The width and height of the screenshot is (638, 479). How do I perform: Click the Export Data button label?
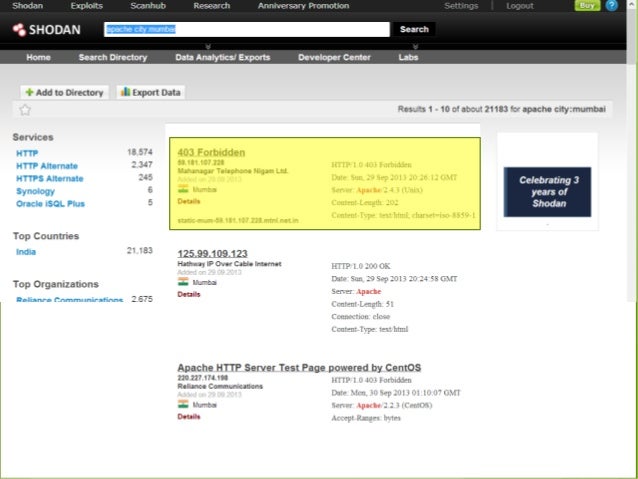(x=156, y=92)
